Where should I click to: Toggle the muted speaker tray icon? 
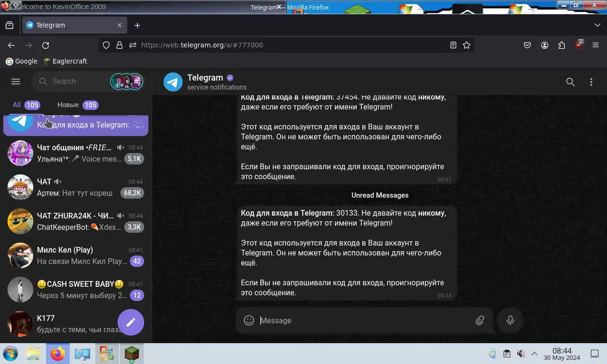(x=521, y=354)
